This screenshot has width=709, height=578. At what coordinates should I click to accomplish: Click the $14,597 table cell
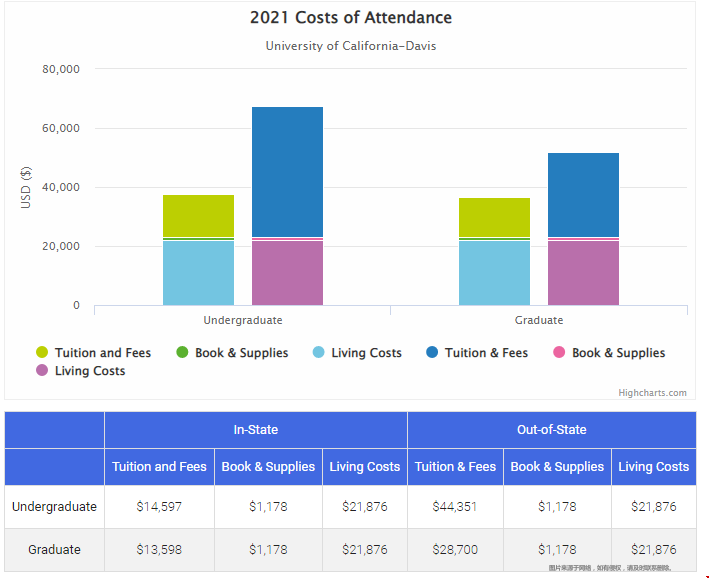(159, 507)
